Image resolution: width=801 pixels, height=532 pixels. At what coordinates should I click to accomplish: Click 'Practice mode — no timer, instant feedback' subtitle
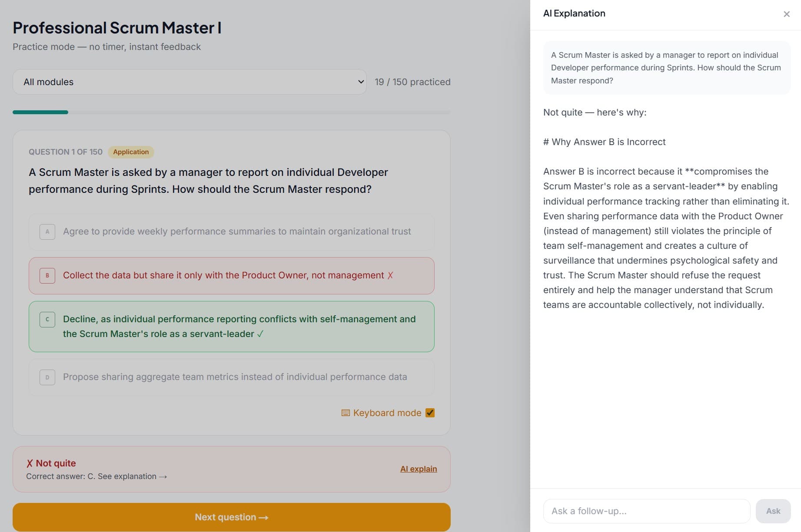pos(106,46)
